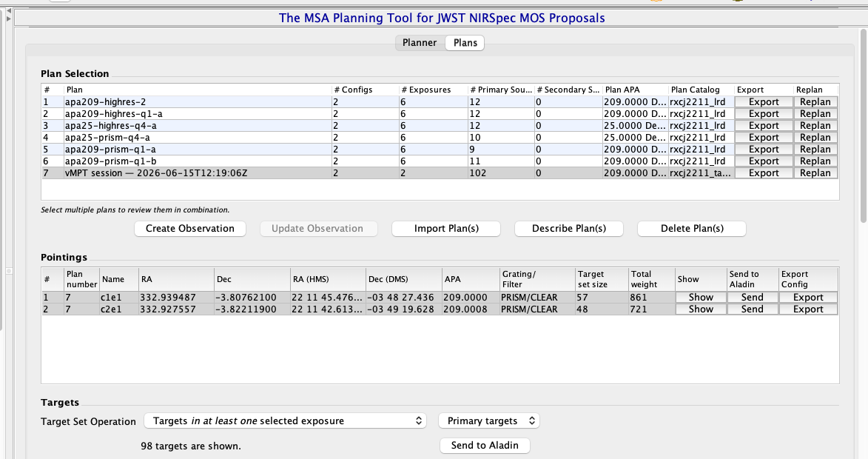Select plan row apa25-prism-q4-a
The height and width of the screenshot is (459, 868).
click(x=440, y=137)
